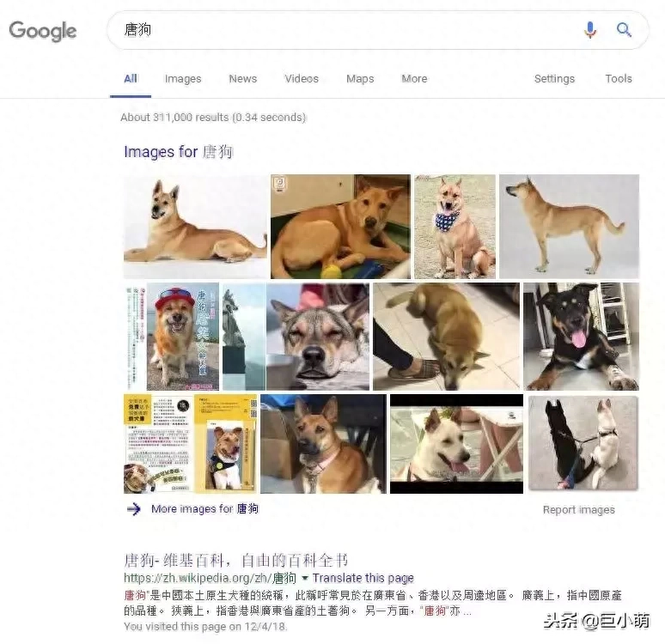The image size is (665, 644).
Task: Open the Maps tab
Action: click(360, 79)
